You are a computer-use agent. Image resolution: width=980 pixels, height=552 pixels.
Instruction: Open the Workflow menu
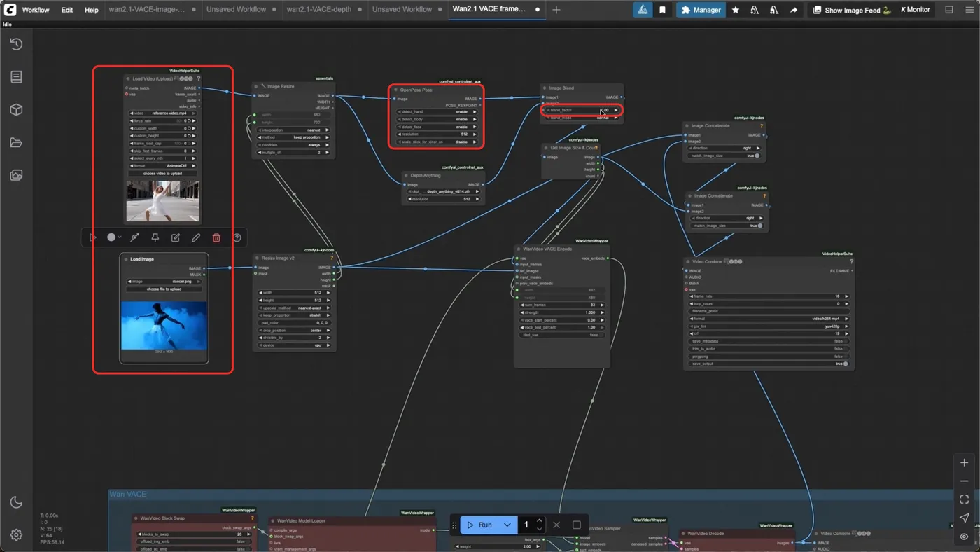pyautogui.click(x=35, y=10)
